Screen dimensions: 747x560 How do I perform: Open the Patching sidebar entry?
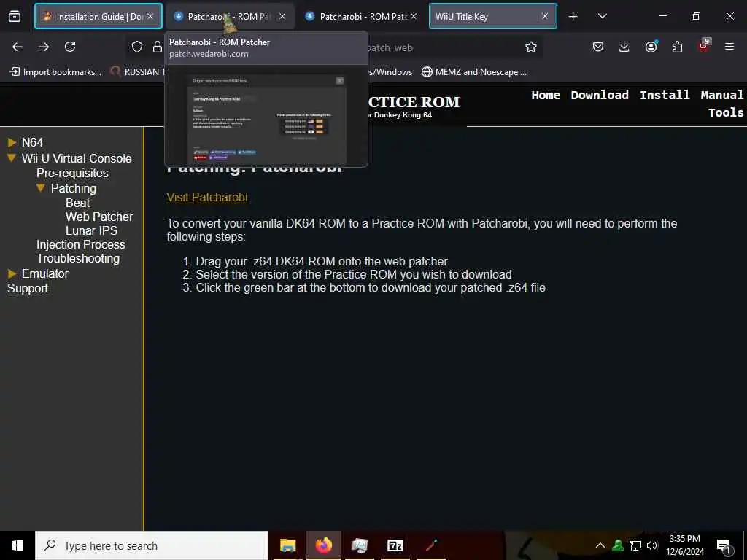tap(74, 188)
